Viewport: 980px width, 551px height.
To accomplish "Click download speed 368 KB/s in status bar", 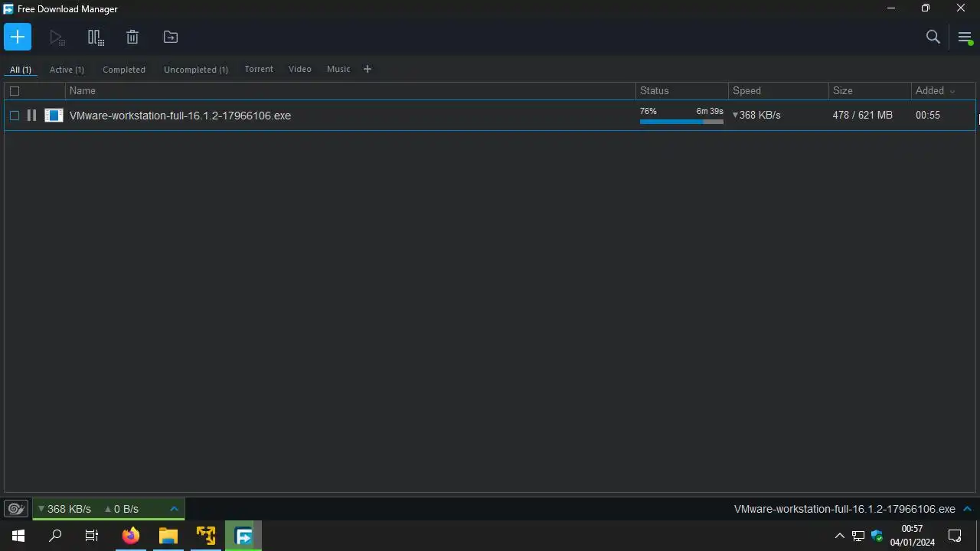I will [64, 509].
